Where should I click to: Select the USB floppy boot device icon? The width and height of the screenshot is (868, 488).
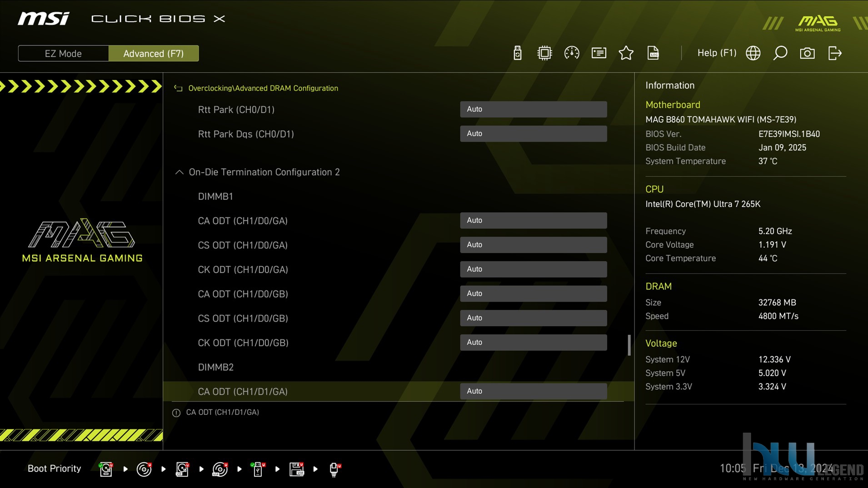[296, 469]
